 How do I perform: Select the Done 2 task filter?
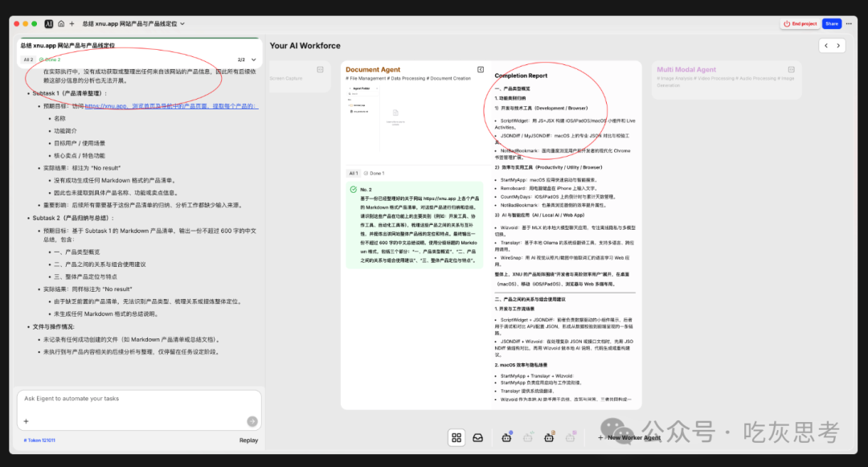pos(50,59)
